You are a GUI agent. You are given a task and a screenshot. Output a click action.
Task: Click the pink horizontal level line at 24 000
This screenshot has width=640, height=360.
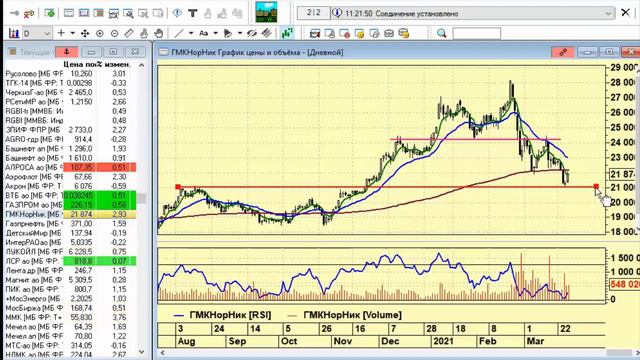click(476, 140)
